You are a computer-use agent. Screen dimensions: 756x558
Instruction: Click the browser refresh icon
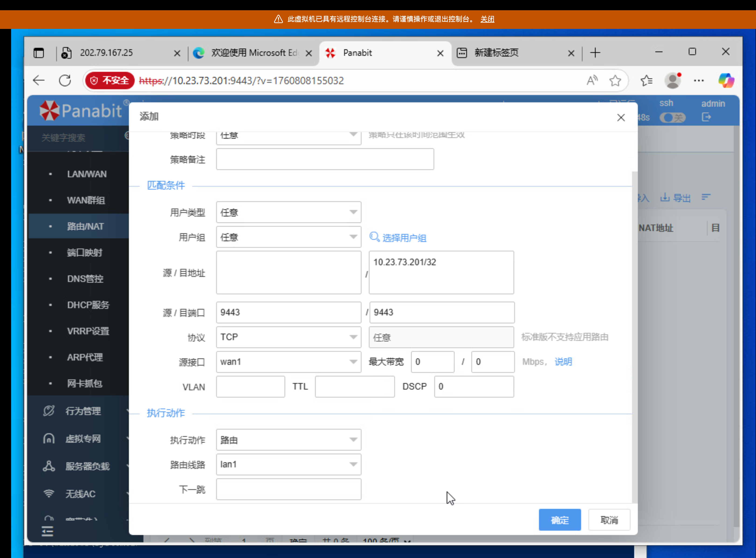point(65,80)
